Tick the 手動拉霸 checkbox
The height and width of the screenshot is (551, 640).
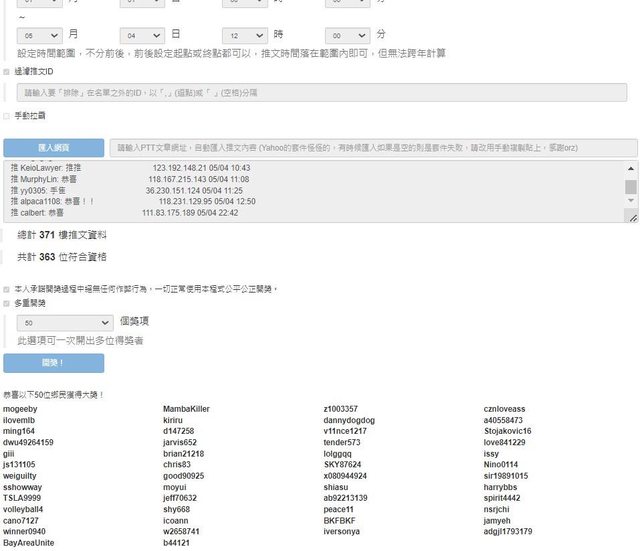[x=7, y=116]
